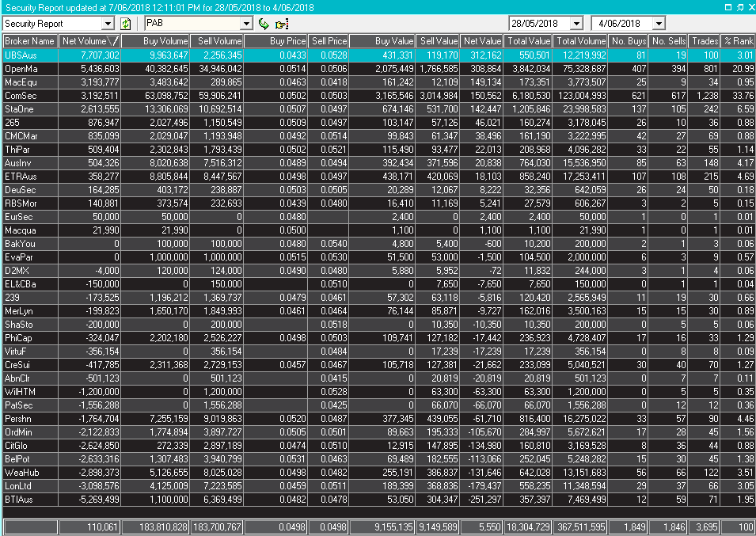Image resolution: width=756 pixels, height=536 pixels.
Task: Click the Net Value column header
Action: 481,41
